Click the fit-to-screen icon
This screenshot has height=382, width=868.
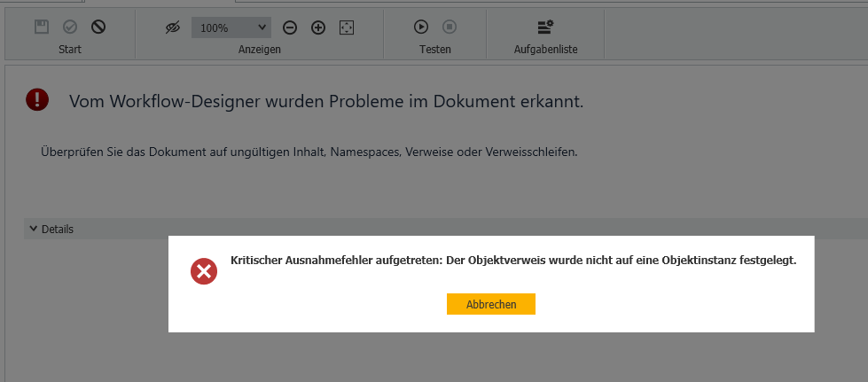pyautogui.click(x=347, y=27)
